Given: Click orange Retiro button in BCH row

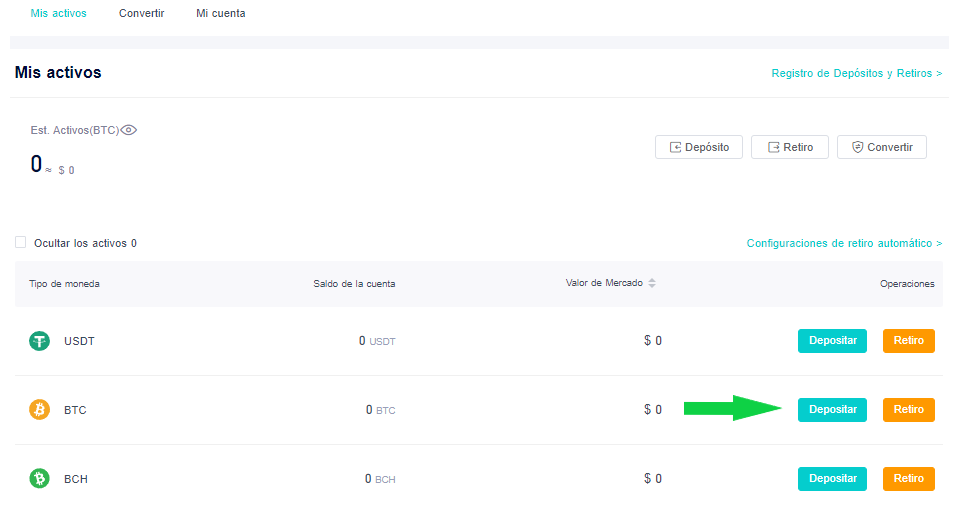Looking at the screenshot, I should point(909,478).
